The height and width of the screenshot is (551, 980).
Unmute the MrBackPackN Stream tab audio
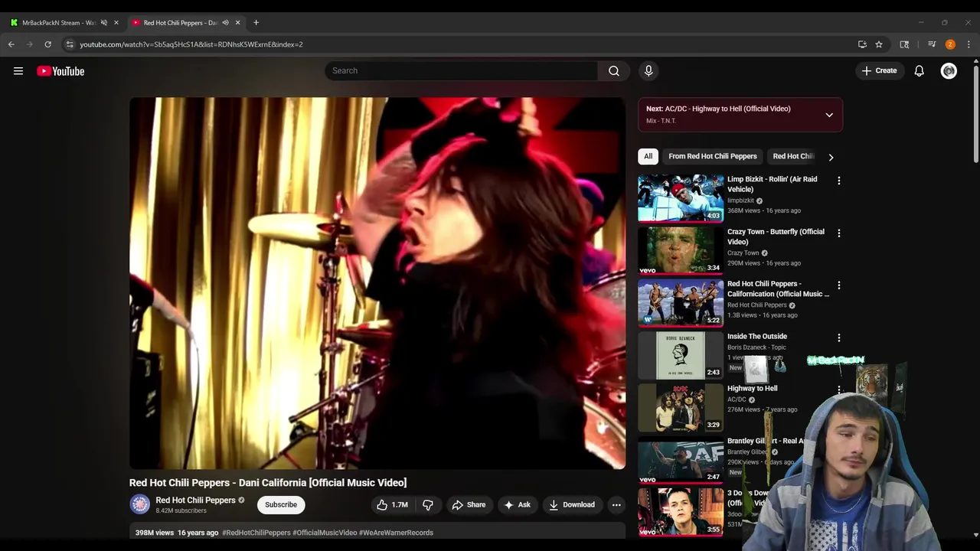(x=104, y=22)
